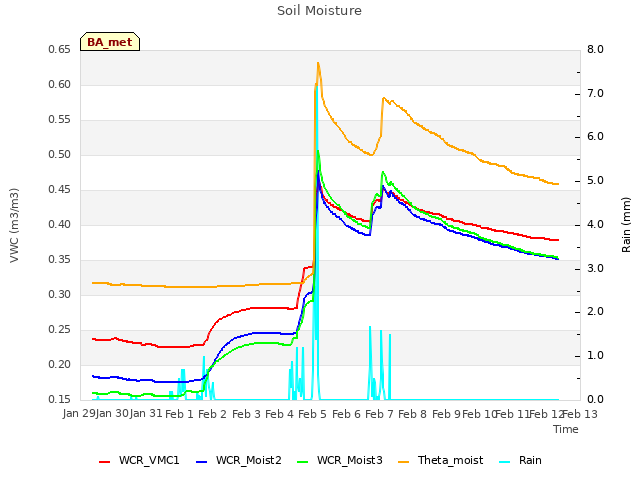The width and height of the screenshot is (640, 480).
Task: Click the Theta_moist legend label
Action: [x=450, y=460]
